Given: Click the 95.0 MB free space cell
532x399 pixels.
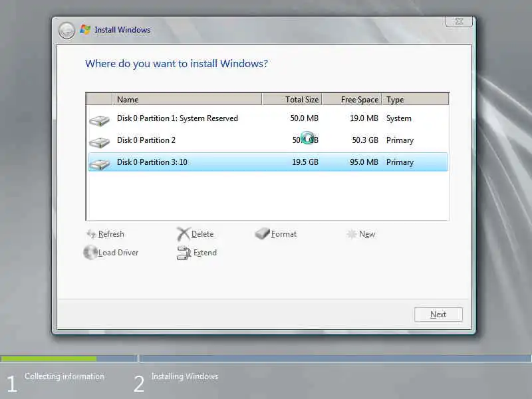Looking at the screenshot, I should click(x=364, y=162).
